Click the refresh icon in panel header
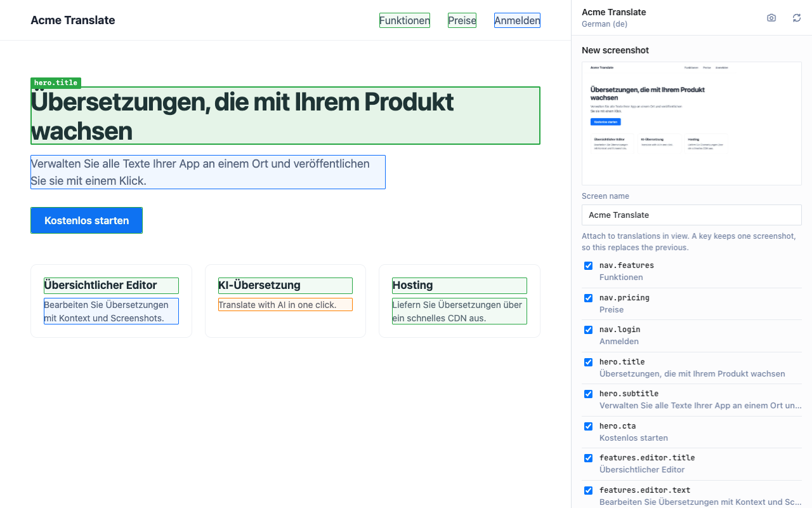Viewport: 812px width, 508px height. tap(797, 18)
